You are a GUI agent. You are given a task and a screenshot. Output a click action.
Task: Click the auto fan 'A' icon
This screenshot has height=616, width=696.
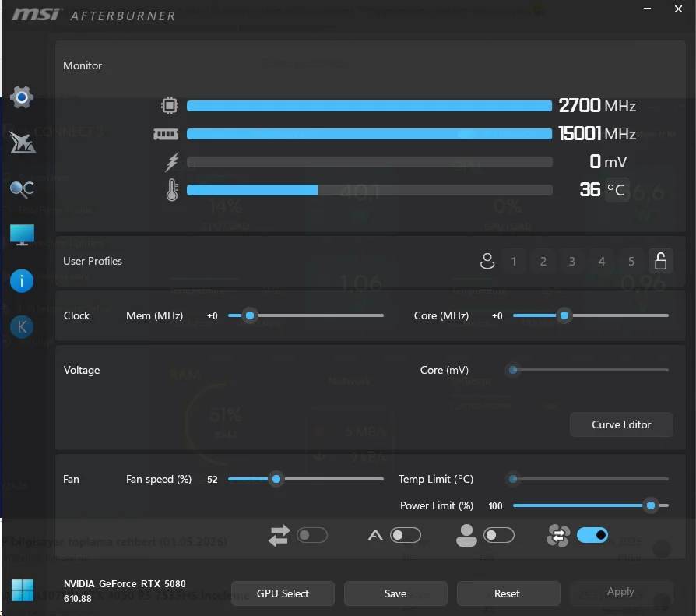375,536
